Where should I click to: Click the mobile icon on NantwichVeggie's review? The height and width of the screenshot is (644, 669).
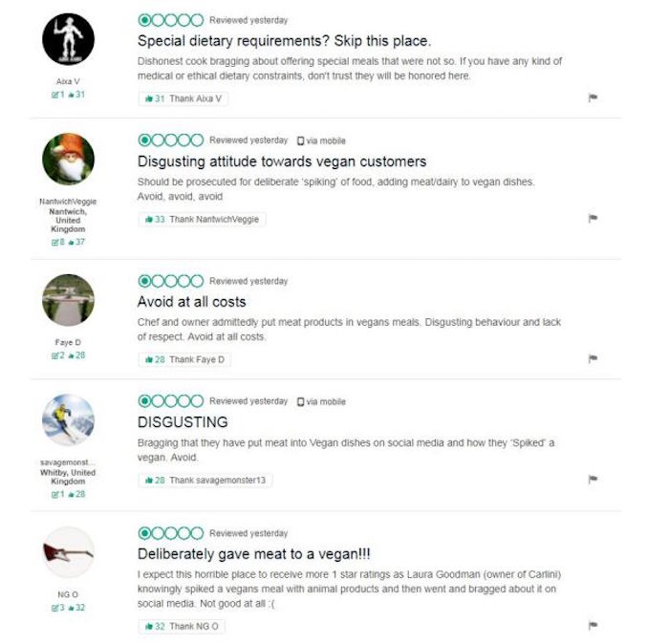point(300,140)
